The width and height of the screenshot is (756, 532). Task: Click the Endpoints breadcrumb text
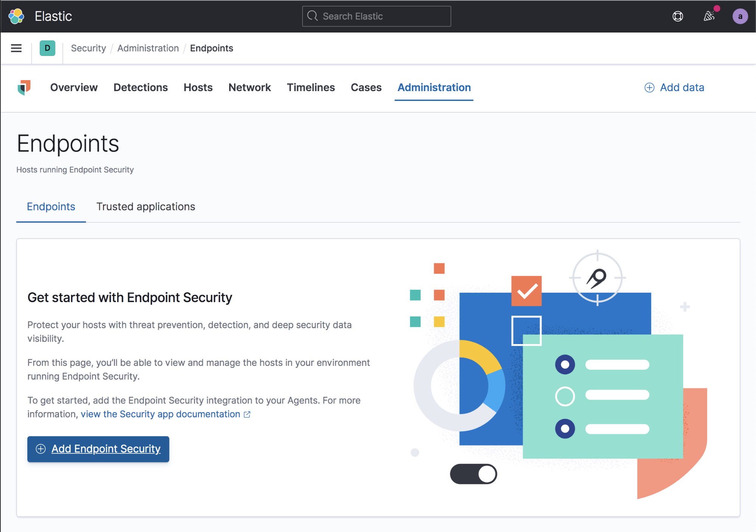pos(211,48)
